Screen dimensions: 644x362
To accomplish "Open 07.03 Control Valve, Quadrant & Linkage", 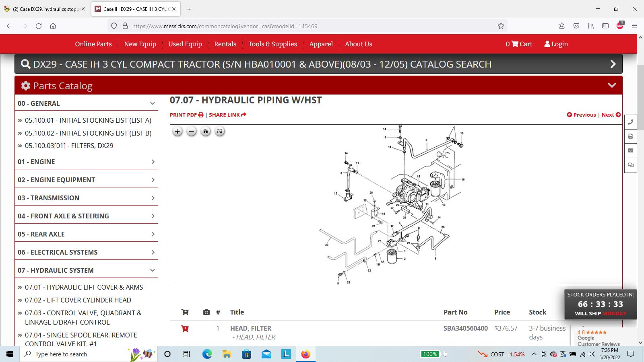I will point(83,317).
